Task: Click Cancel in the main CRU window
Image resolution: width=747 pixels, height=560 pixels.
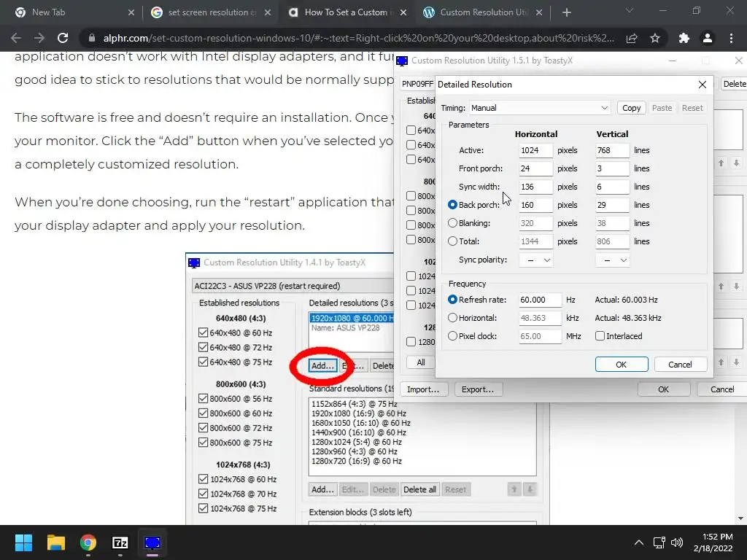Action: click(721, 389)
